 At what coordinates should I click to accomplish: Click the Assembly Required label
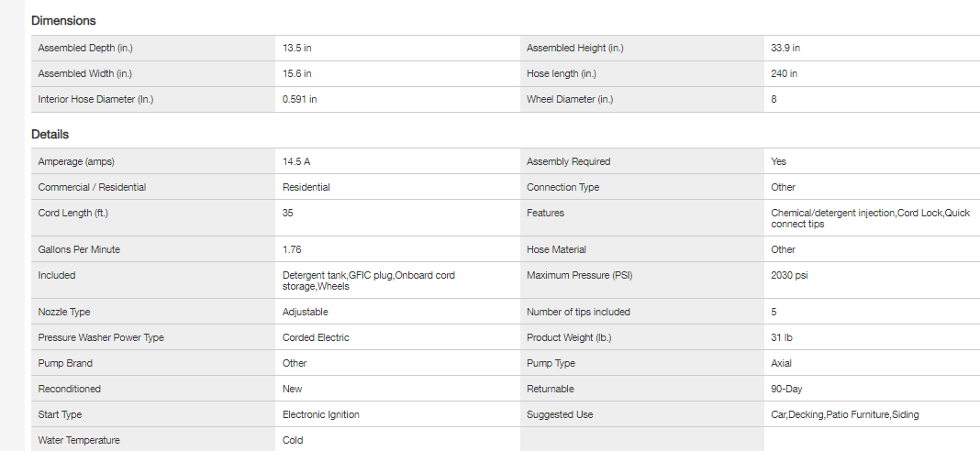click(x=568, y=161)
